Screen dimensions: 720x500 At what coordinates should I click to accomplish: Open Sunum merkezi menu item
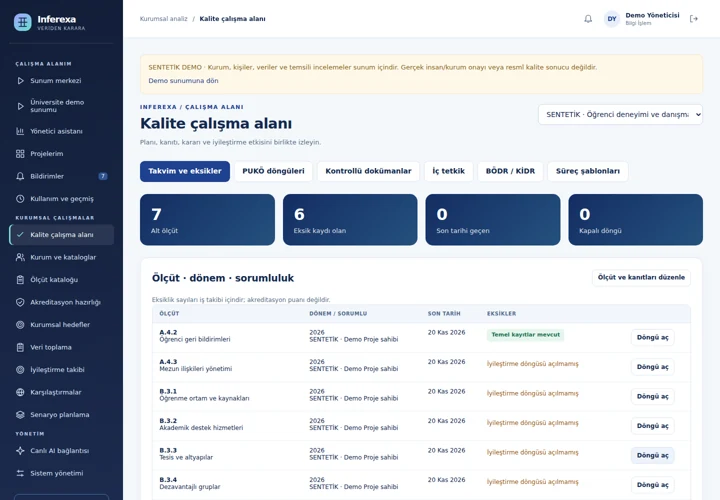(62, 81)
